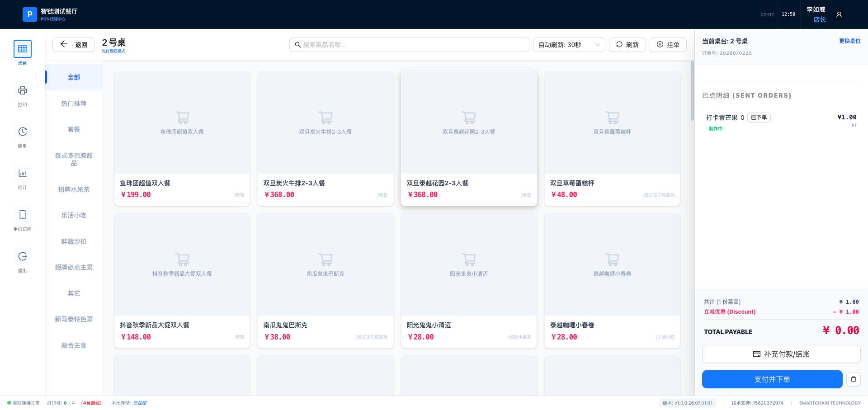Open the 账单 bills clock icon
The height and width of the screenshot is (410, 868).
click(22, 132)
